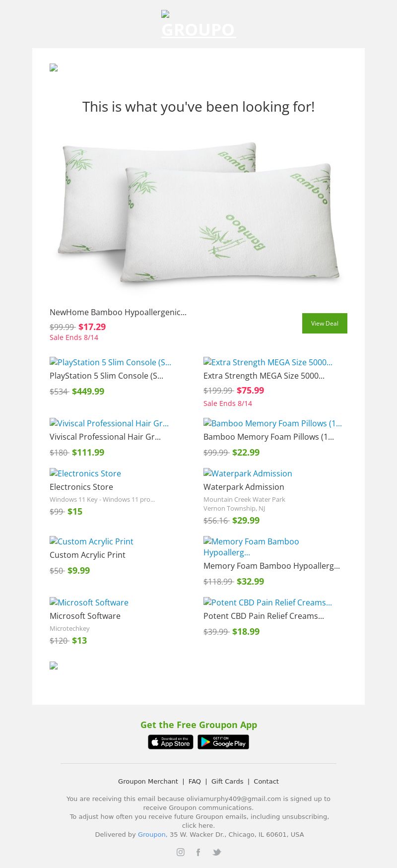Click the blue Groupon delivered-by link

tap(151, 834)
